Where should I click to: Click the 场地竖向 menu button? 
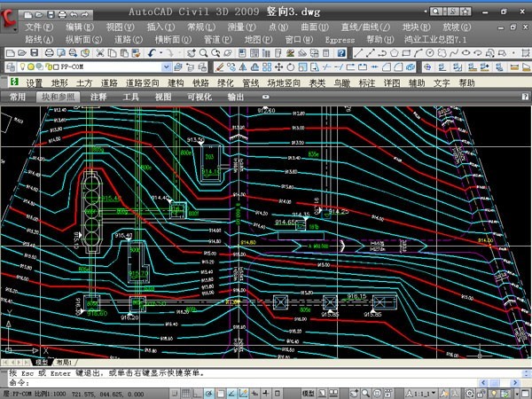tap(284, 82)
